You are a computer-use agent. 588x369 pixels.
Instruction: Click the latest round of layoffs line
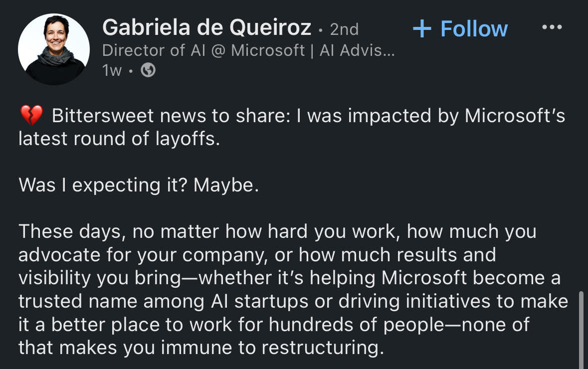[119, 139]
